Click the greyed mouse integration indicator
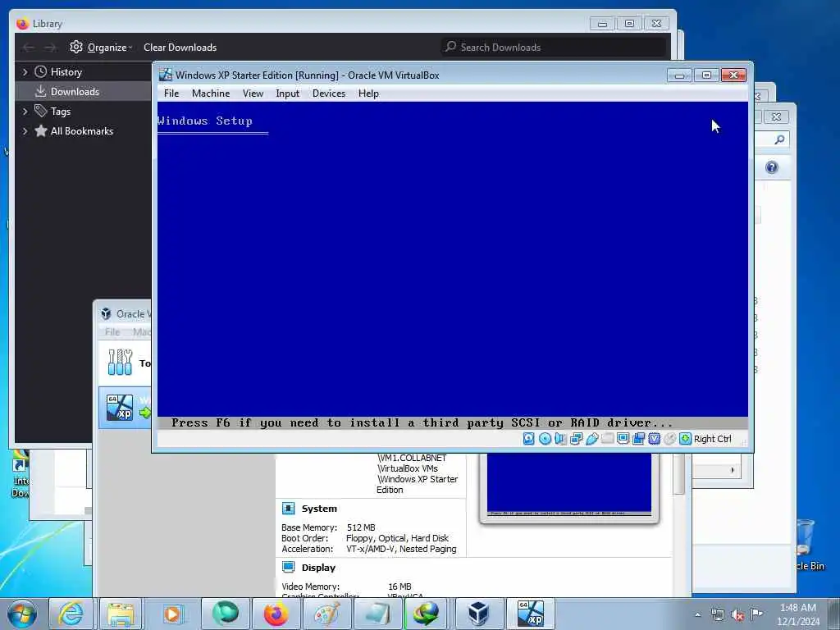This screenshot has height=630, width=840. [669, 439]
